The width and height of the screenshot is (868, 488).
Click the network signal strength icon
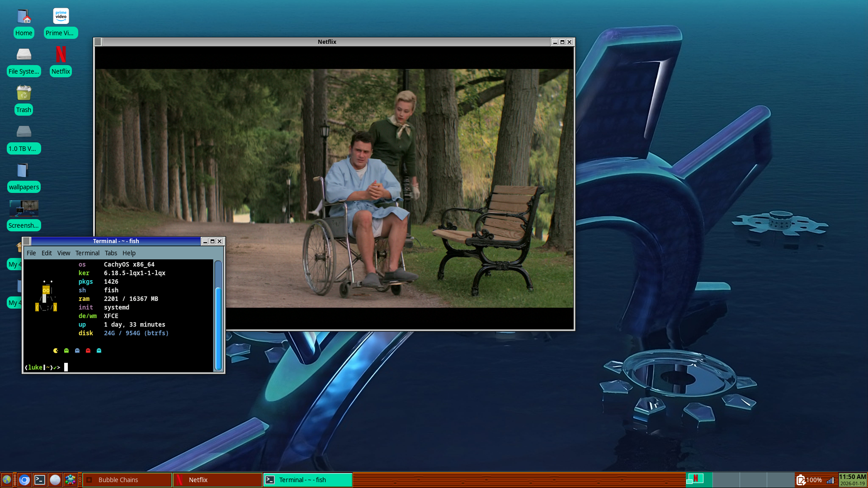[x=830, y=480]
